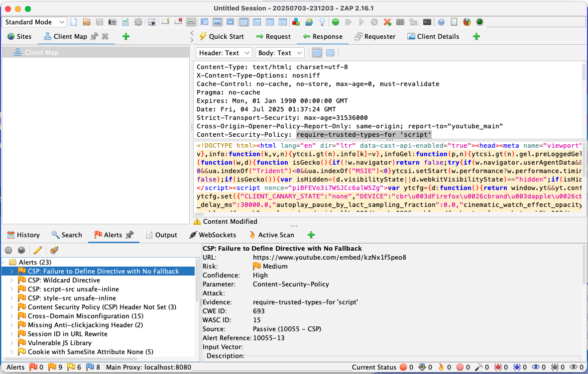Open the Active Scan tab
Screen dimensions: 588x374
tap(271, 235)
